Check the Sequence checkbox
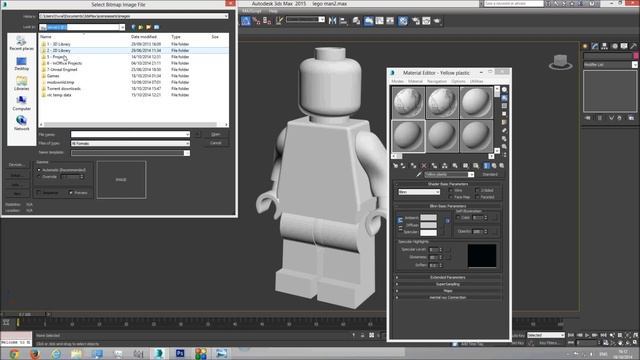 point(39,192)
